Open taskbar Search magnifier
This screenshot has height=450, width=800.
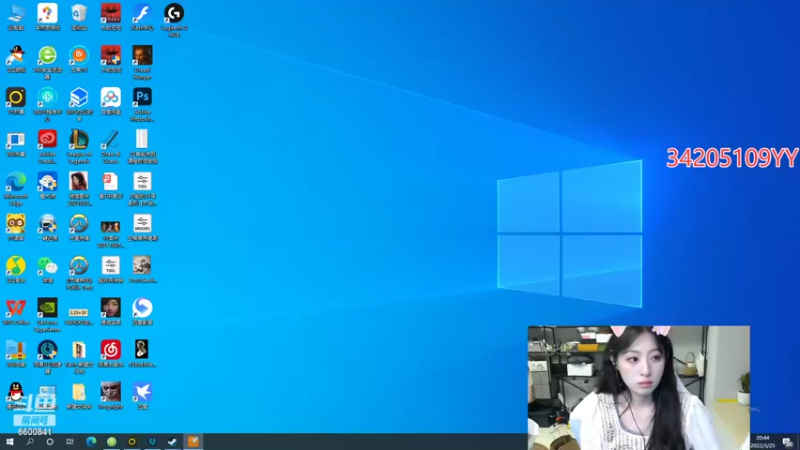click(30, 442)
